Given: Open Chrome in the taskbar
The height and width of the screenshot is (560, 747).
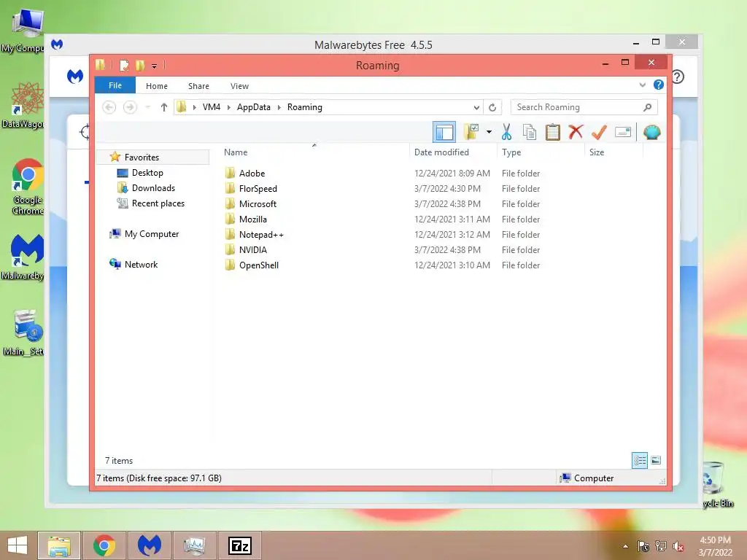Looking at the screenshot, I should click(x=104, y=545).
